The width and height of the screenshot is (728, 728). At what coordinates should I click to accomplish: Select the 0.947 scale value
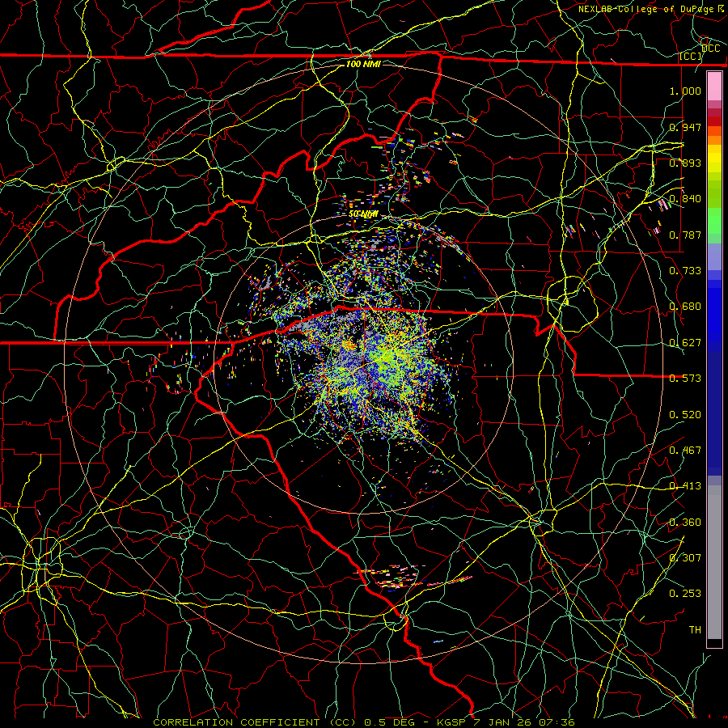tap(685, 127)
